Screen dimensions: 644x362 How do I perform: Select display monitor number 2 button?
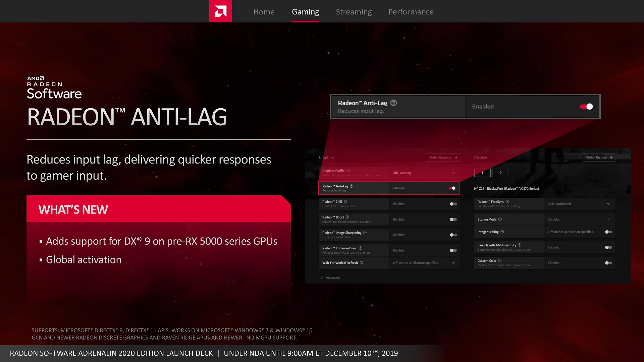(500, 172)
